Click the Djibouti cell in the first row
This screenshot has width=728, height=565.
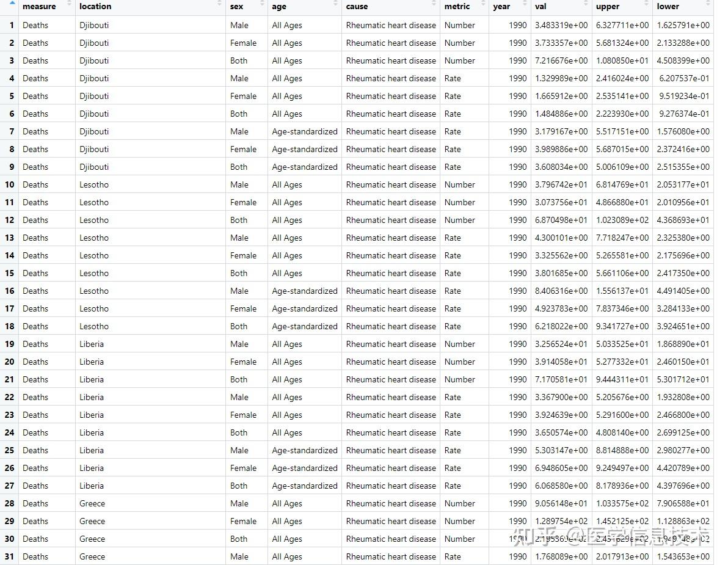(x=94, y=25)
